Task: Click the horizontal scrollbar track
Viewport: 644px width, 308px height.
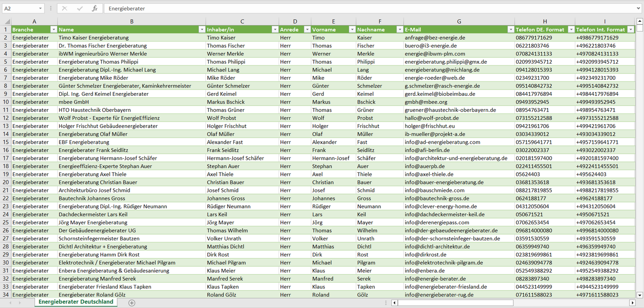Action: (570, 303)
